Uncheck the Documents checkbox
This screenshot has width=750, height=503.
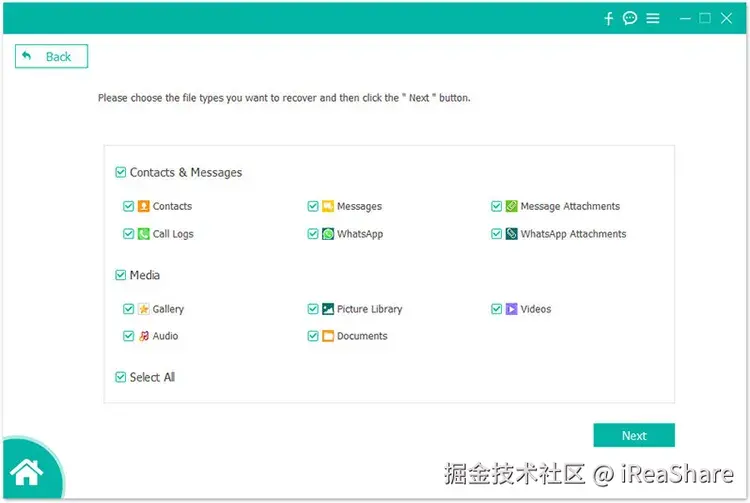(313, 336)
